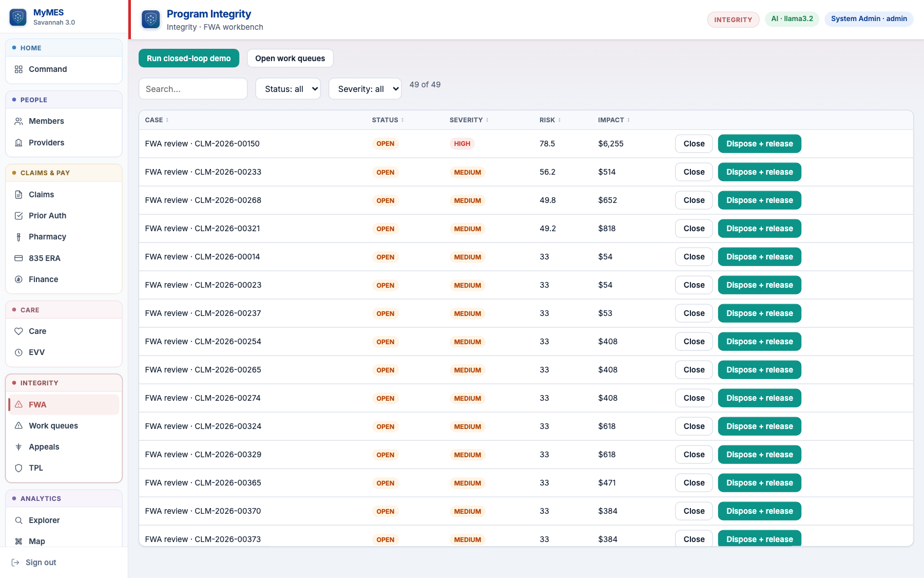
Task: Sort table by Severity column
Action: [469, 120]
